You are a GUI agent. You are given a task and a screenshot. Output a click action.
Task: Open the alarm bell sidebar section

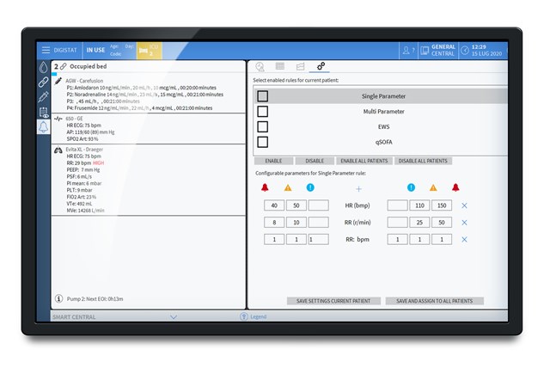coord(43,127)
